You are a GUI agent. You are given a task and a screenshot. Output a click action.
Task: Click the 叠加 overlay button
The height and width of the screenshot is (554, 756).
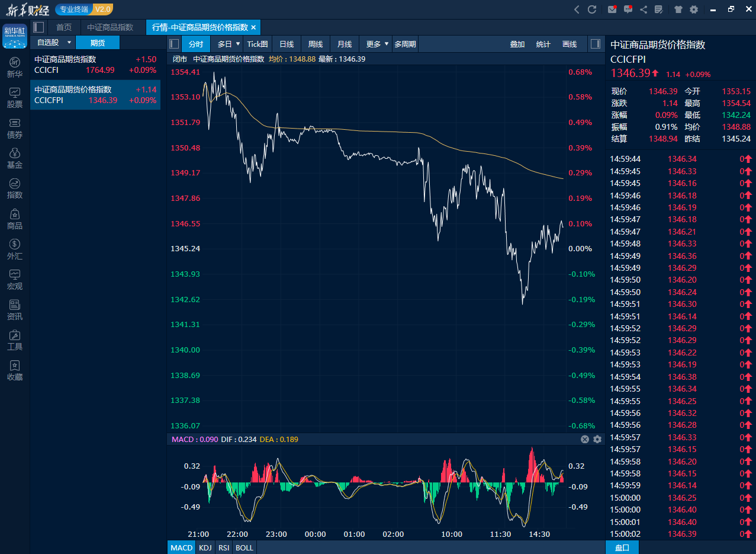click(x=517, y=43)
